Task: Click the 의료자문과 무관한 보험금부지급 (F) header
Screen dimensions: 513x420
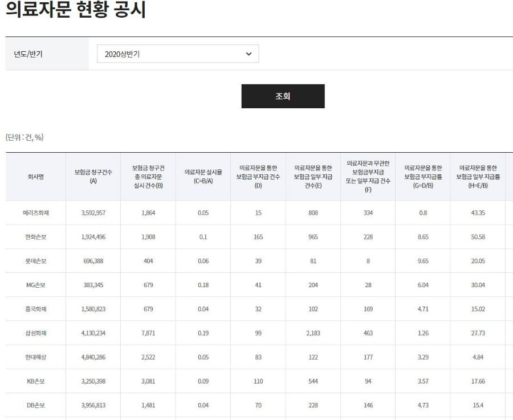Action: point(368,177)
